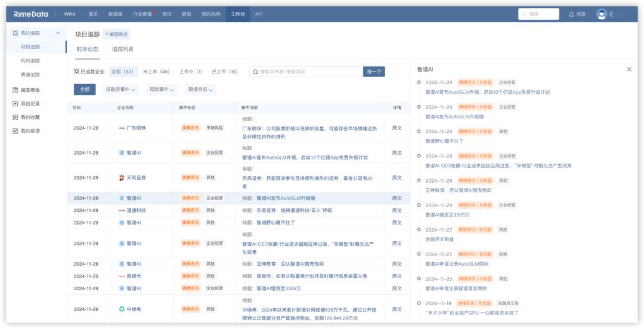
Task: Open the API top menu
Action: tap(259, 14)
